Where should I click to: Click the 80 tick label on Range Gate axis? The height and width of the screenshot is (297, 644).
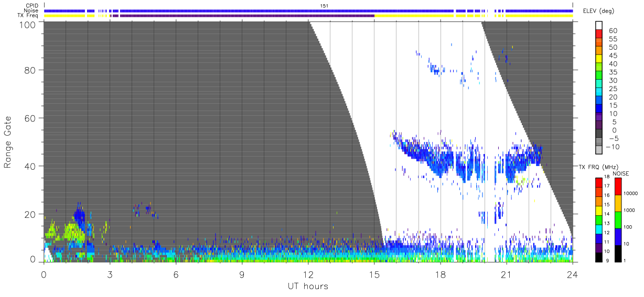30,70
